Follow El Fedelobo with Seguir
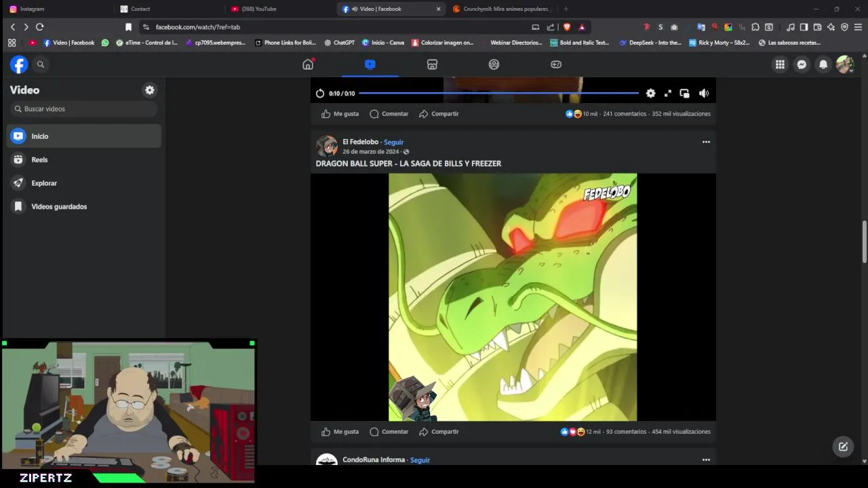This screenshot has height=488, width=868. 393,142
